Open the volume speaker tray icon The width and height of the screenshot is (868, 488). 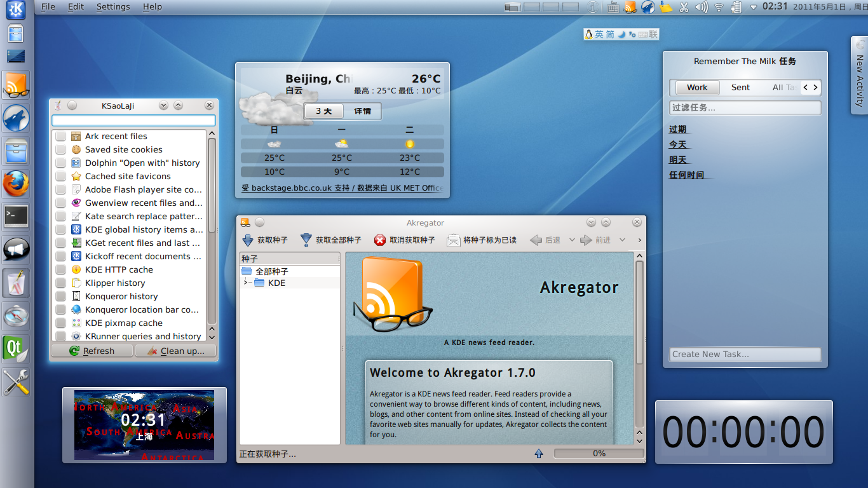[702, 7]
